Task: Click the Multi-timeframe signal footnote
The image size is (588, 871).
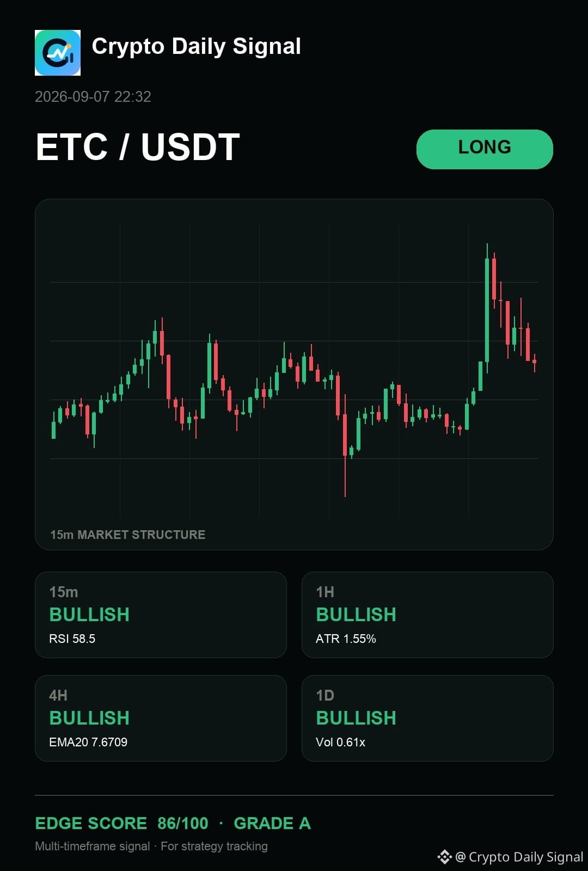Action: pyautogui.click(x=93, y=846)
